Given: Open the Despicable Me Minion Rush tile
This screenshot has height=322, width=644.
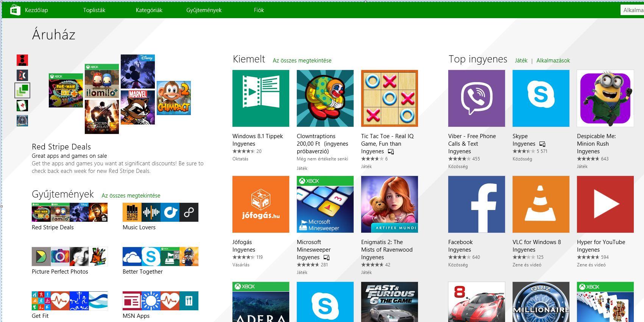Looking at the screenshot, I should (605, 98).
